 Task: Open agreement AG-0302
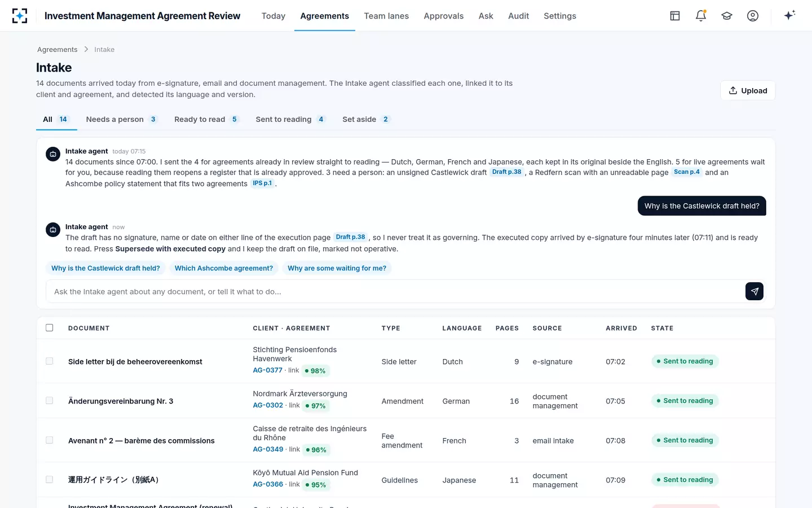point(268,405)
